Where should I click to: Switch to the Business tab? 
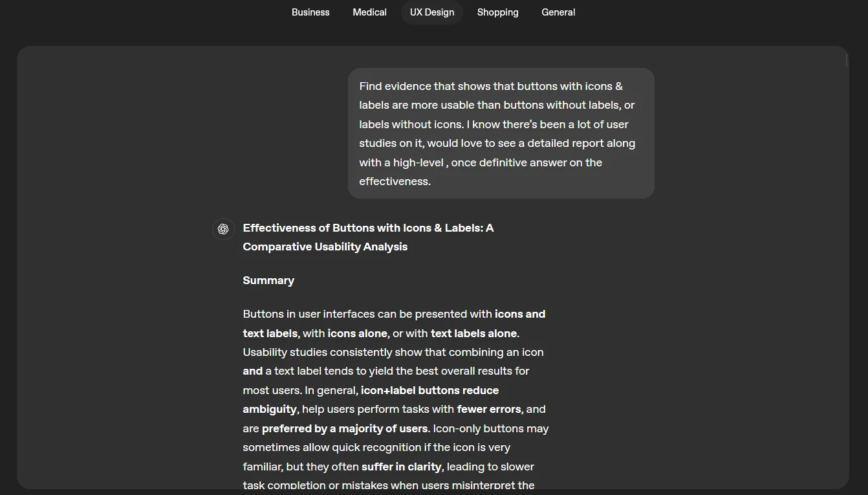pyautogui.click(x=310, y=12)
